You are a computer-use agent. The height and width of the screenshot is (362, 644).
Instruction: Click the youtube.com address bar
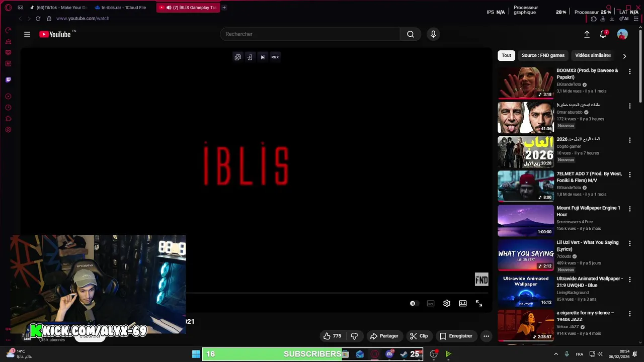[83, 19]
